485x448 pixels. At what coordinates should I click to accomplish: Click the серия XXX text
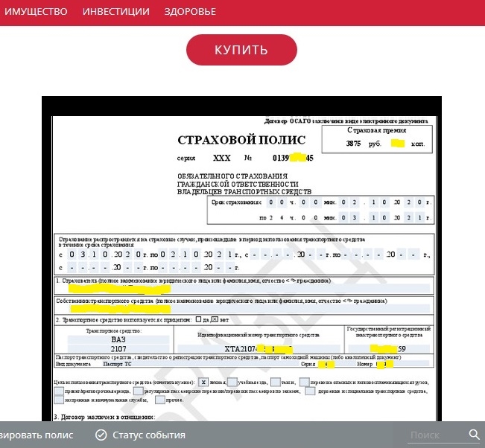pos(203,158)
